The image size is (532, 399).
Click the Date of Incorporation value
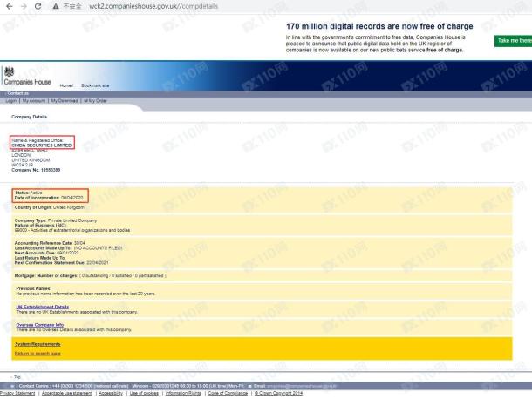[x=72, y=198]
